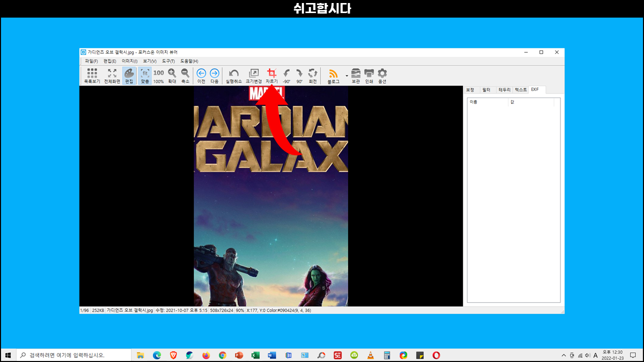644x362 pixels.
Task: Open the 크기변경 resize tool
Action: click(254, 75)
